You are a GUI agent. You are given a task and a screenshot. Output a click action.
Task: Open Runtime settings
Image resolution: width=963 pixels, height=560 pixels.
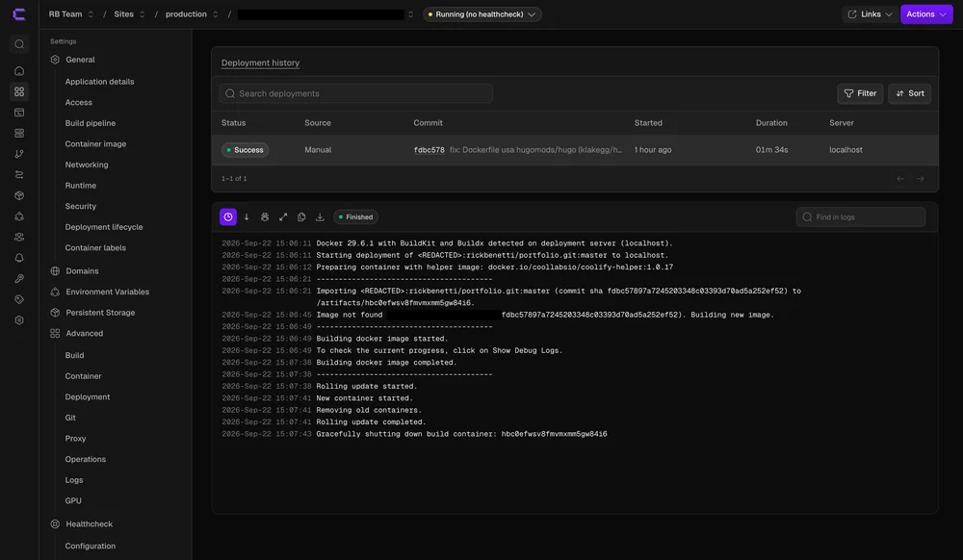tap(81, 186)
